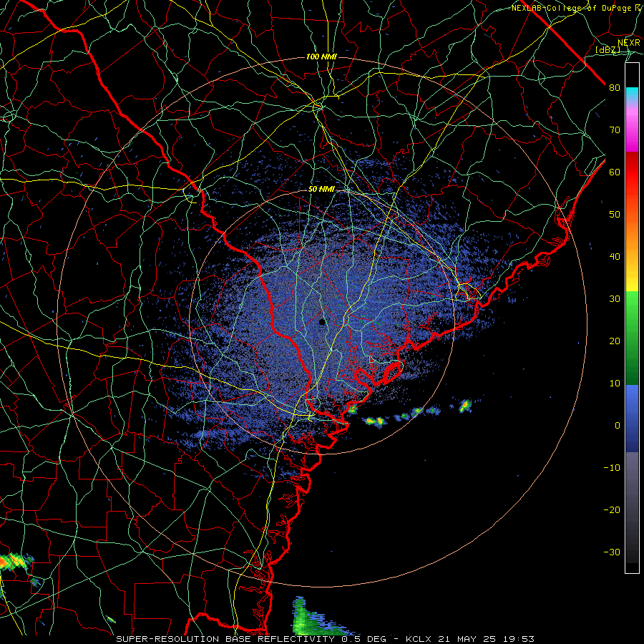Click the 70 dBZ scale value
The height and width of the screenshot is (644, 644).
pos(615,130)
